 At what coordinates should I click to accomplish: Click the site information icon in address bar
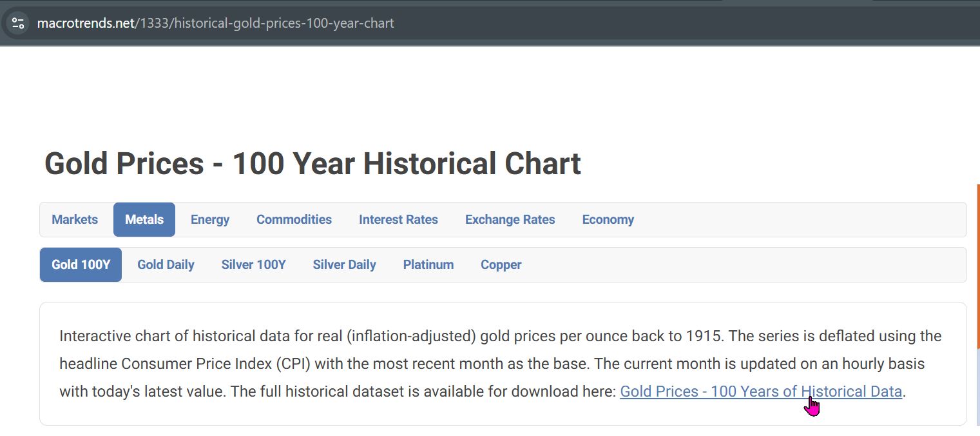18,23
